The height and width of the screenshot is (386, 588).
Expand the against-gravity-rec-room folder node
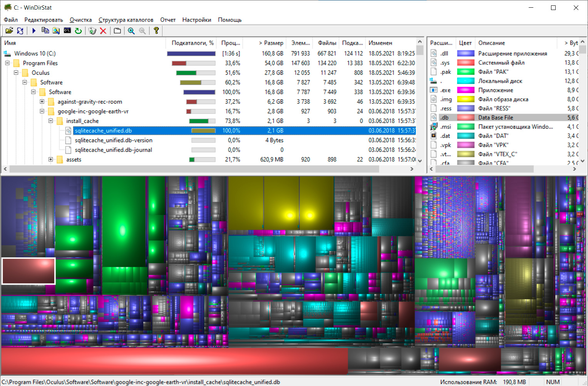point(42,102)
